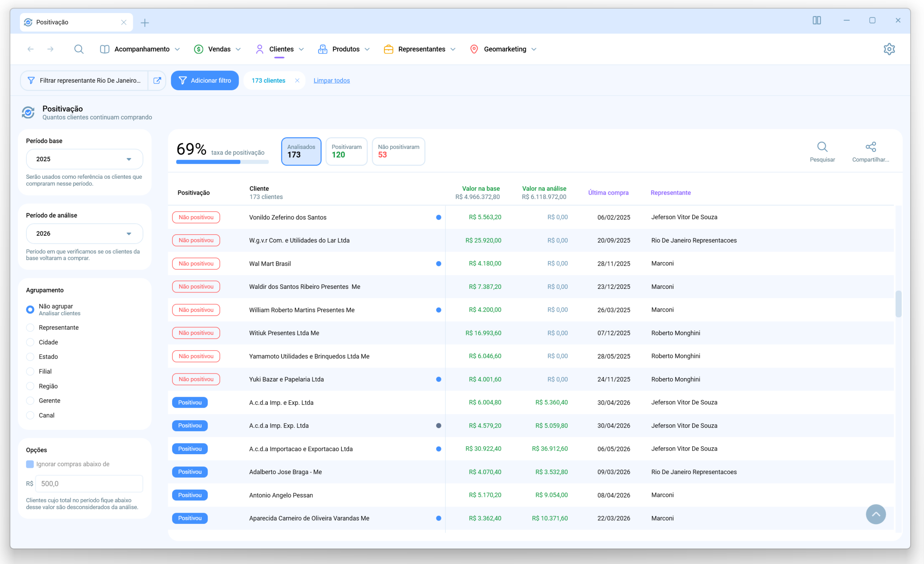Open the Acompanhamento menu
924x564 pixels.
coord(140,49)
